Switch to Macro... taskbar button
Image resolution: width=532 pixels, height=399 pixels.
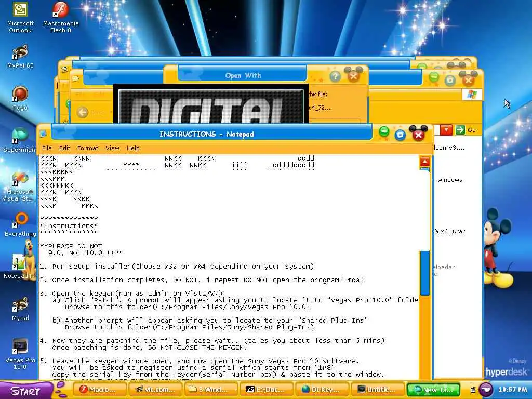pos(99,390)
